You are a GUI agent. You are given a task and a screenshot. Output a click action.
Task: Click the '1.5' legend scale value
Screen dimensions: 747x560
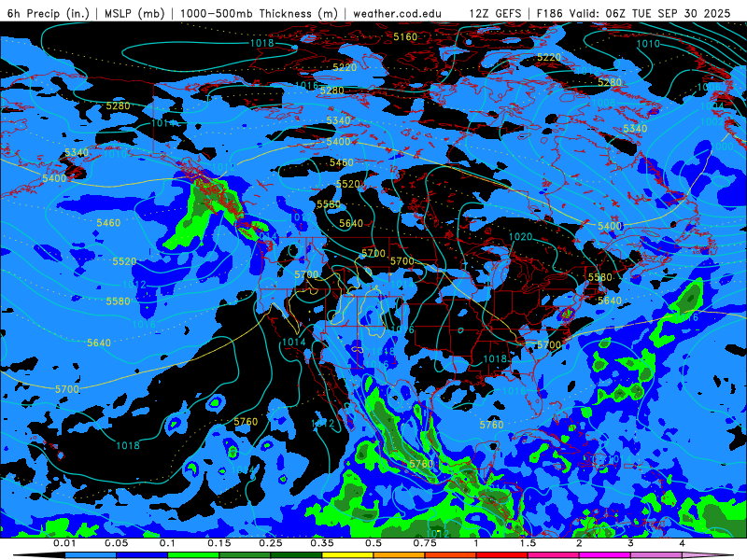pyautogui.click(x=528, y=543)
